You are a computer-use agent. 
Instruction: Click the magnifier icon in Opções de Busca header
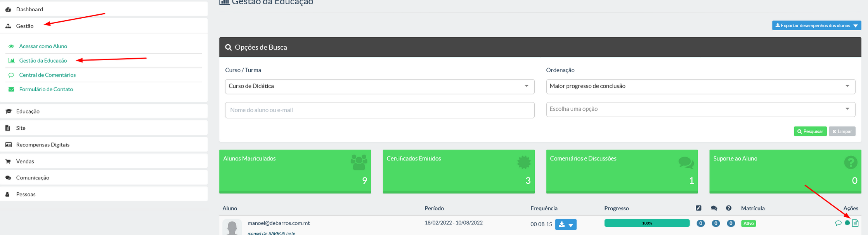click(229, 47)
